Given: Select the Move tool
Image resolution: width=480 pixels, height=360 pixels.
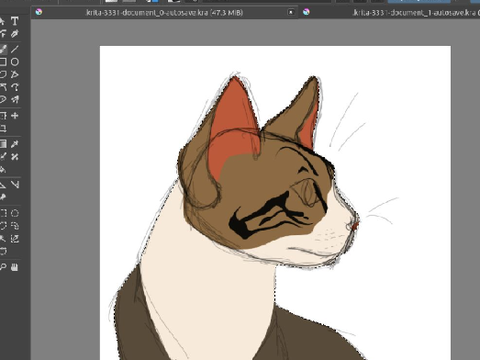Looking at the screenshot, I should pos(15,116).
